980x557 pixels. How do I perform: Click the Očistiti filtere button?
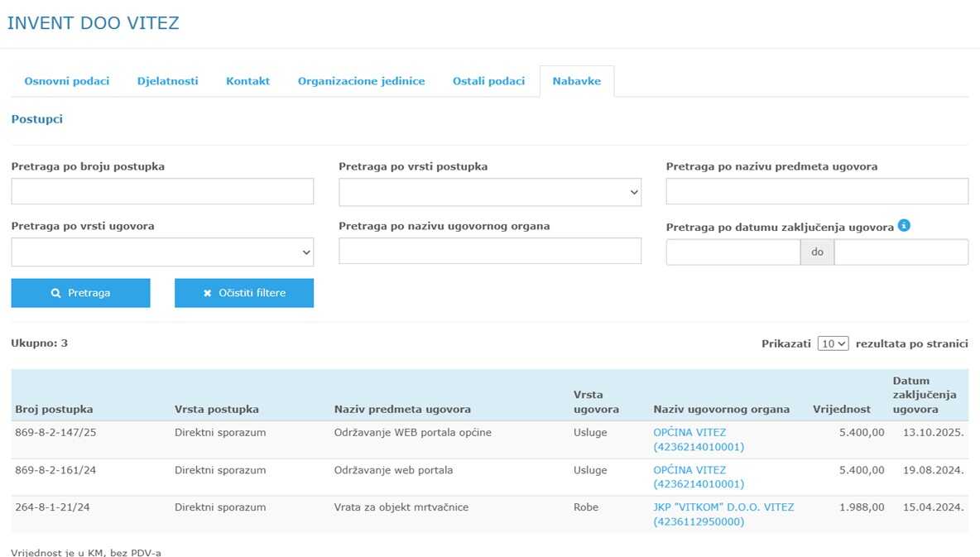tap(244, 293)
